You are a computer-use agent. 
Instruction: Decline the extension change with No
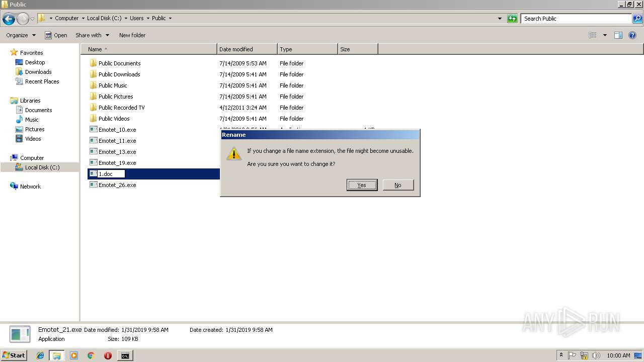[398, 185]
